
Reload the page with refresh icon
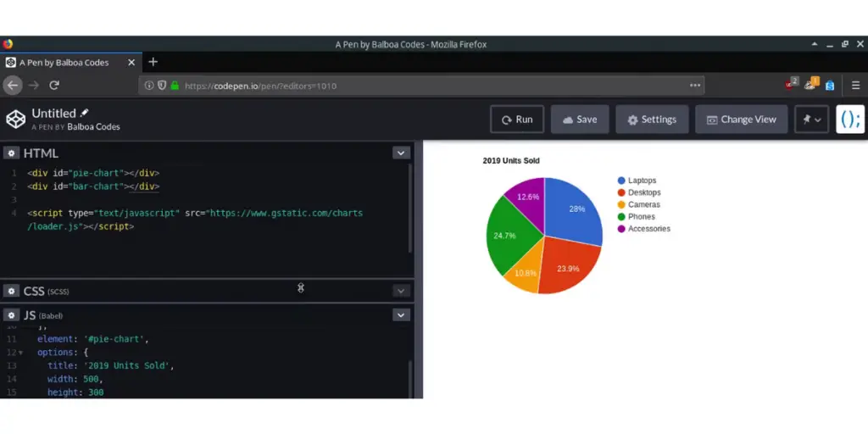54,86
